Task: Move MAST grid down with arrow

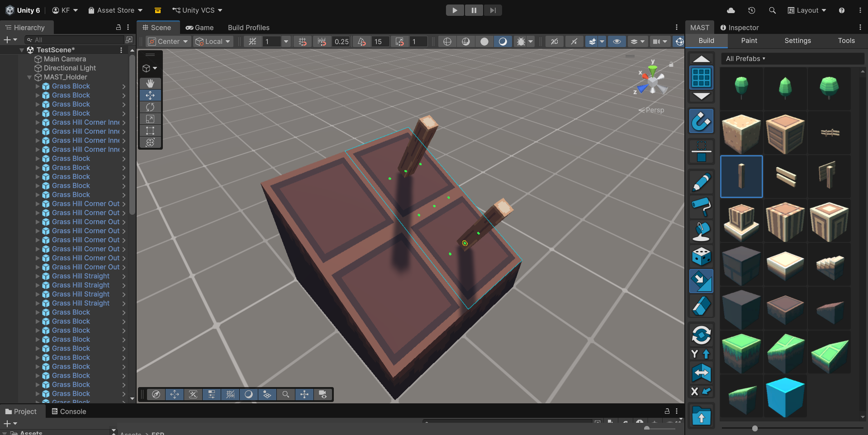Action: [701, 96]
